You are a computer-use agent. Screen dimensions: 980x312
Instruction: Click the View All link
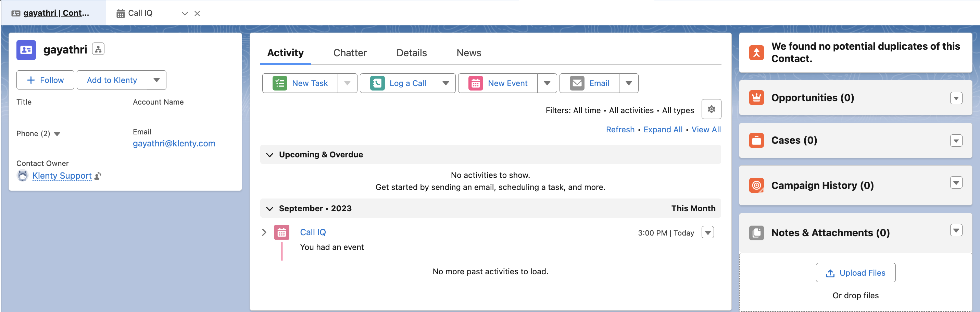pyautogui.click(x=706, y=130)
